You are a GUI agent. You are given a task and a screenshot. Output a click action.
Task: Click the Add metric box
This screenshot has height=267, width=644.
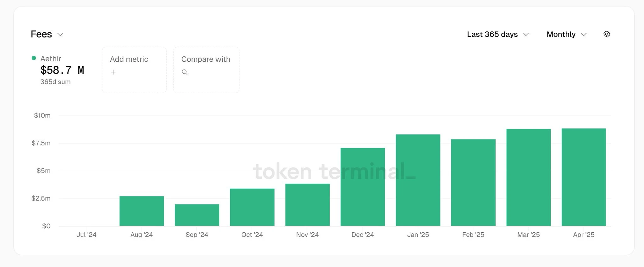[134, 70]
